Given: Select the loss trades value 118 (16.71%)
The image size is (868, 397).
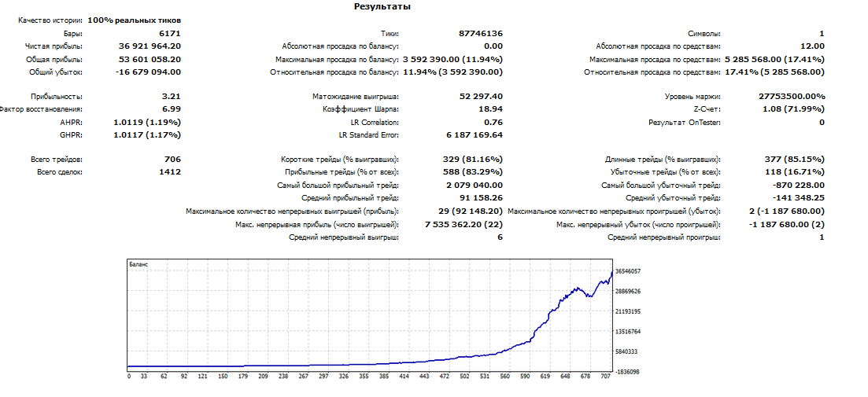Looking at the screenshot, I should [794, 172].
